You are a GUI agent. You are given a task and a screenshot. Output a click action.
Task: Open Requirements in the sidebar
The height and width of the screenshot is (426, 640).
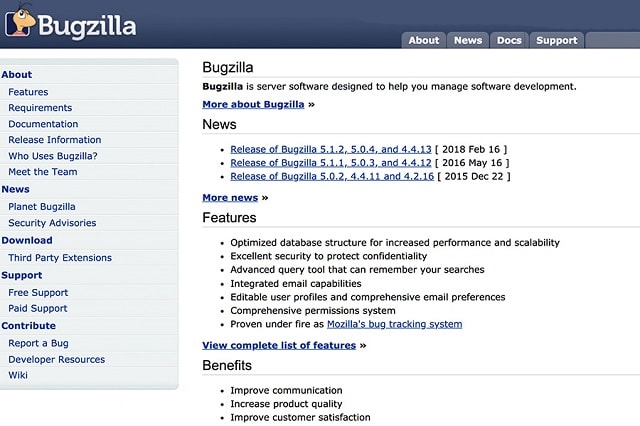pos(40,108)
